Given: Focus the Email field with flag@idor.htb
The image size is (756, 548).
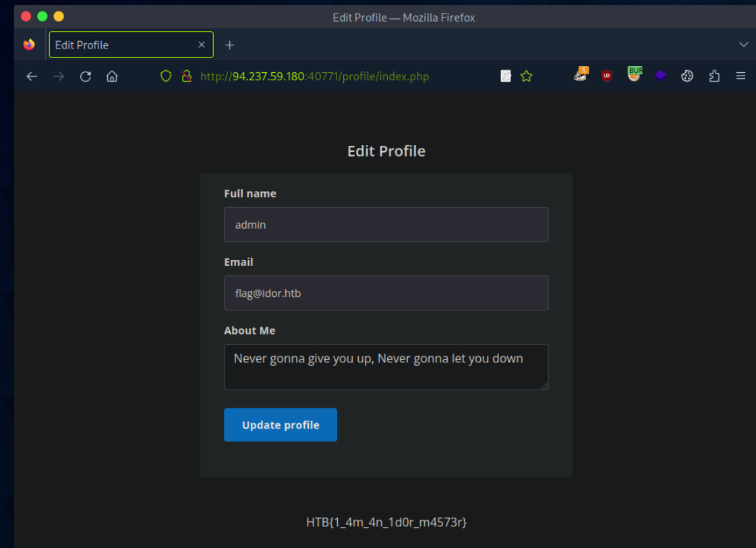Looking at the screenshot, I should click(386, 293).
